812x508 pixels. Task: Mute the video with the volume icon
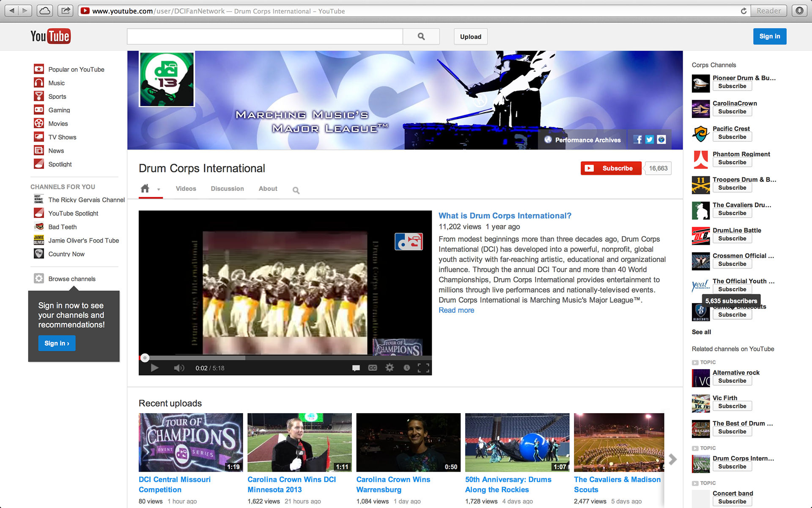[x=179, y=368]
